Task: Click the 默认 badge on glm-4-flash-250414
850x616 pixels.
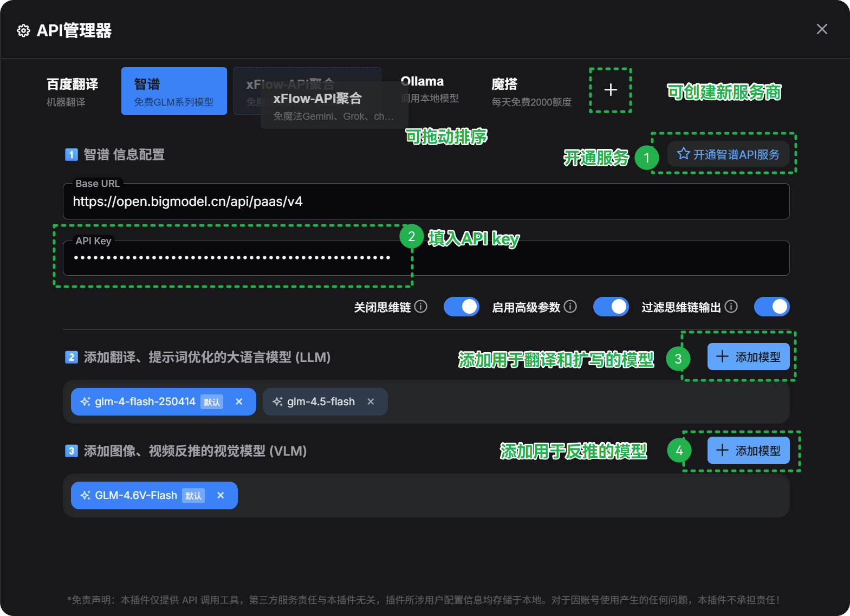Action: pos(212,402)
